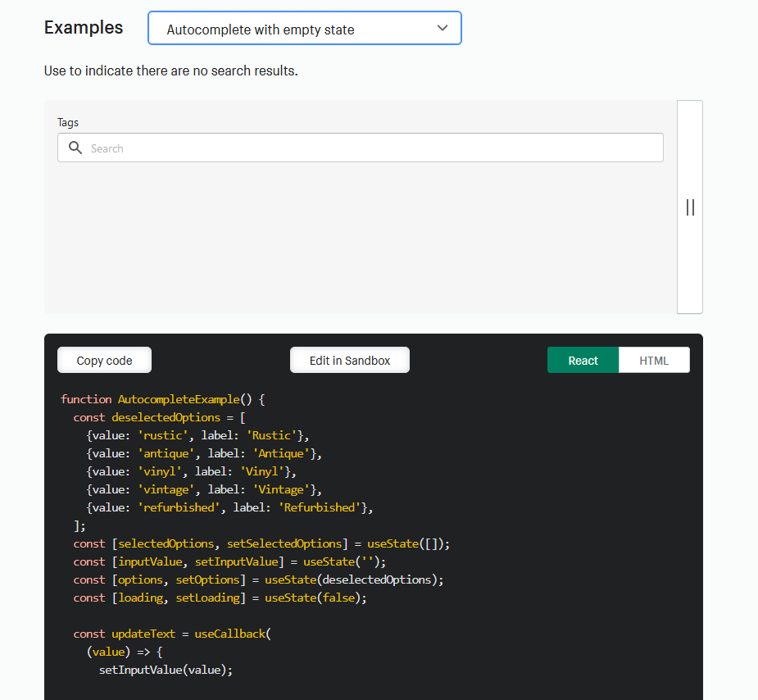Select the React tab
The height and width of the screenshot is (700, 758).
[583, 360]
